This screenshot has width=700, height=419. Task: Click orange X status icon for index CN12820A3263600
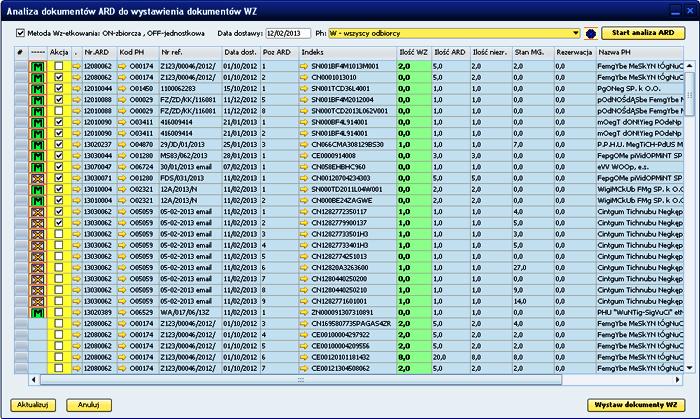pyautogui.click(x=38, y=268)
